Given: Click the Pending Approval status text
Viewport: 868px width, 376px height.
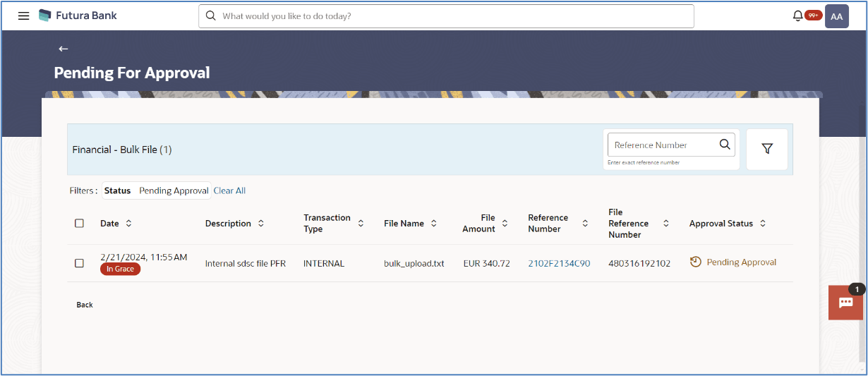Looking at the screenshot, I should point(741,262).
